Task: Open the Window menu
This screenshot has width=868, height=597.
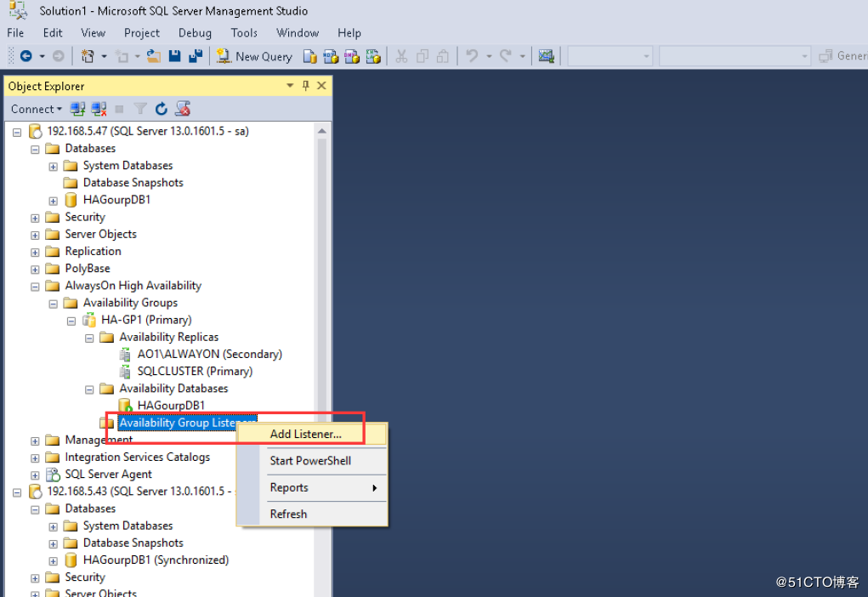Action: [x=298, y=32]
